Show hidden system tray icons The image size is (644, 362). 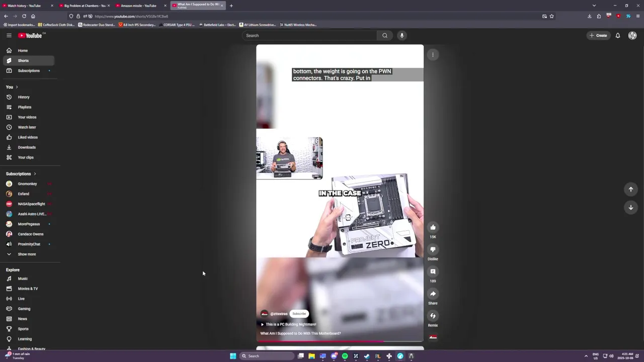(586, 356)
